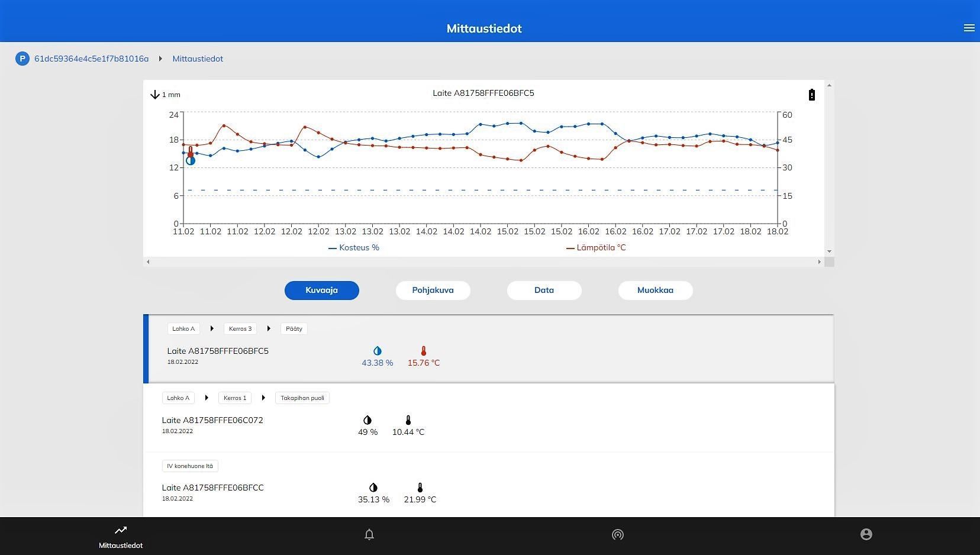Image resolution: width=980 pixels, height=555 pixels.
Task: Select device Laite A81758FFFE06BFCC row
Action: coord(489,485)
